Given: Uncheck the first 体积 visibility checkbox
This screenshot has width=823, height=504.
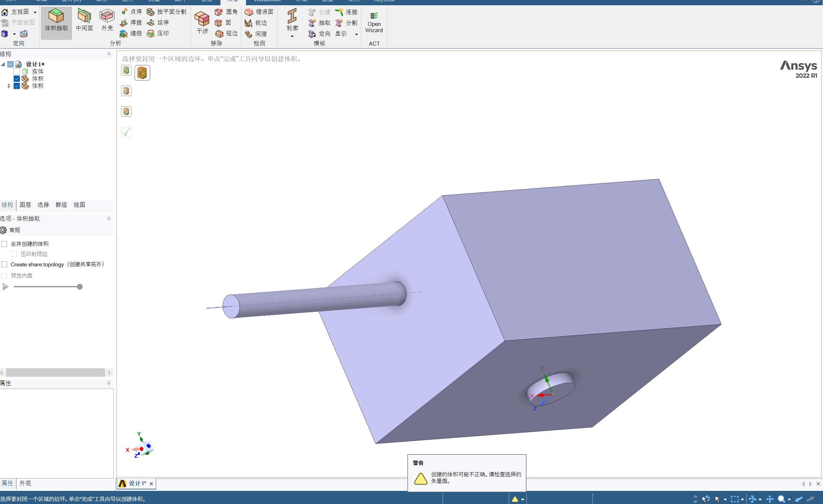Looking at the screenshot, I should pos(17,79).
